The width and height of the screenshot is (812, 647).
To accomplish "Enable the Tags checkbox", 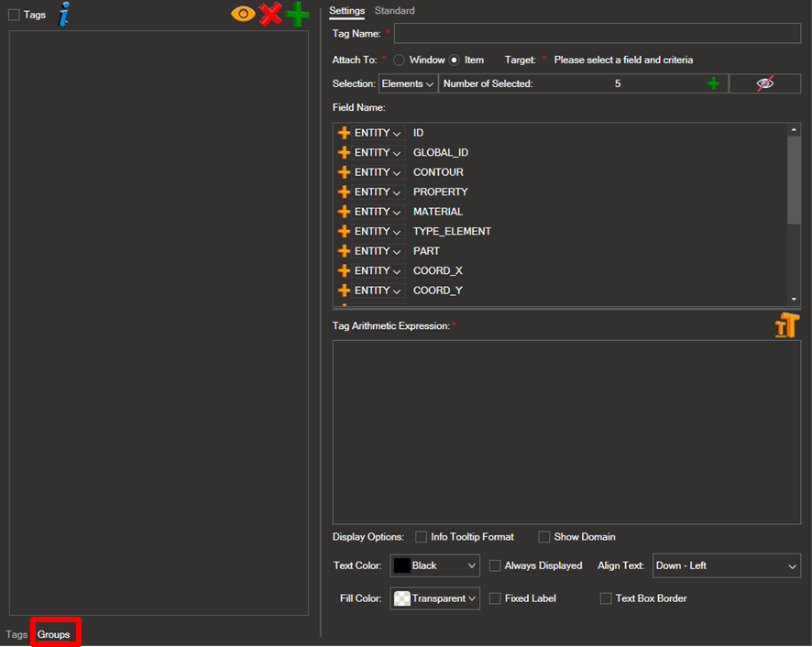I will 14,15.
